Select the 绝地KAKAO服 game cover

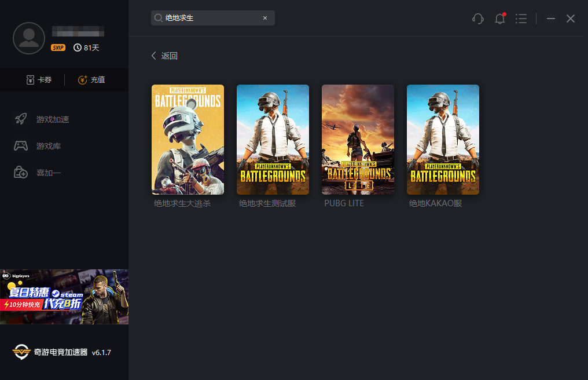(x=443, y=139)
